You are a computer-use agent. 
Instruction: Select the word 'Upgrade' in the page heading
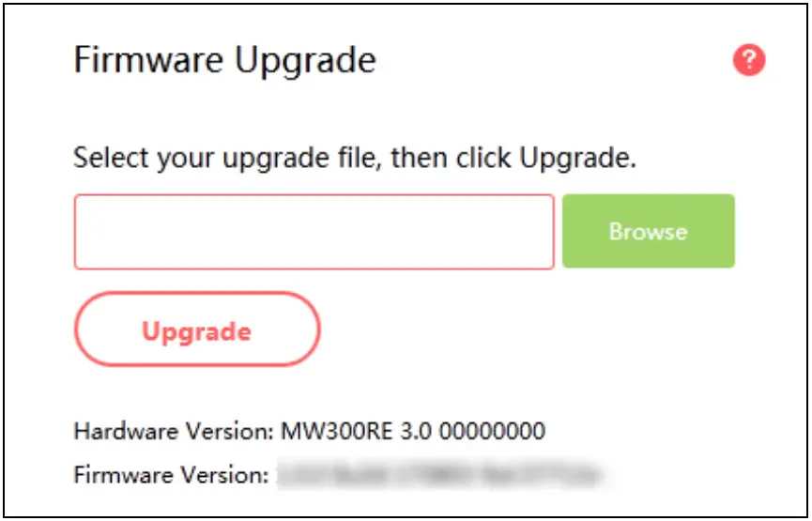point(305,62)
